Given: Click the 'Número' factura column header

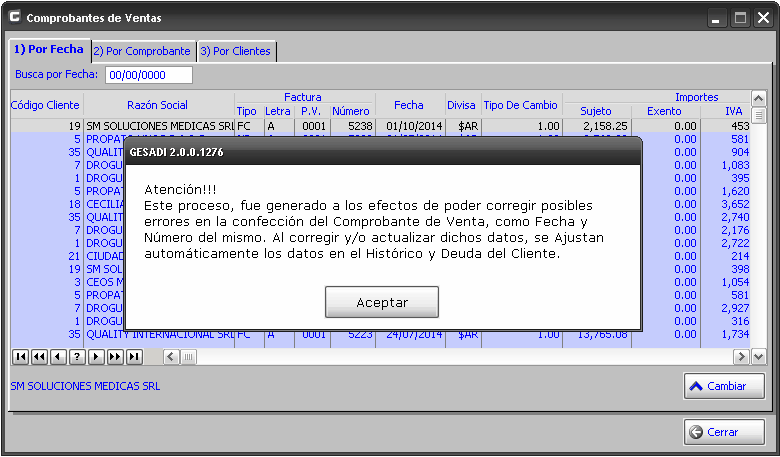Looking at the screenshot, I should coord(351,111).
